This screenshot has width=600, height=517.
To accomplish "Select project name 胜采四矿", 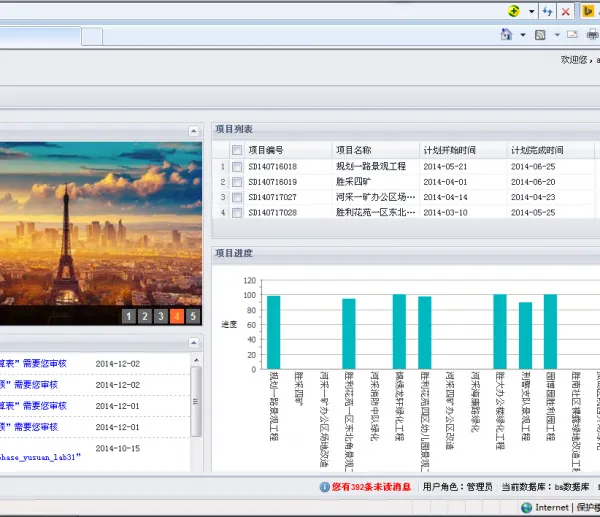I will [353, 182].
